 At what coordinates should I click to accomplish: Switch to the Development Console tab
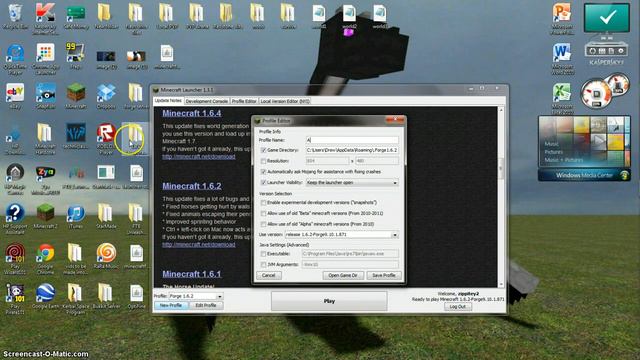pyautogui.click(x=207, y=101)
